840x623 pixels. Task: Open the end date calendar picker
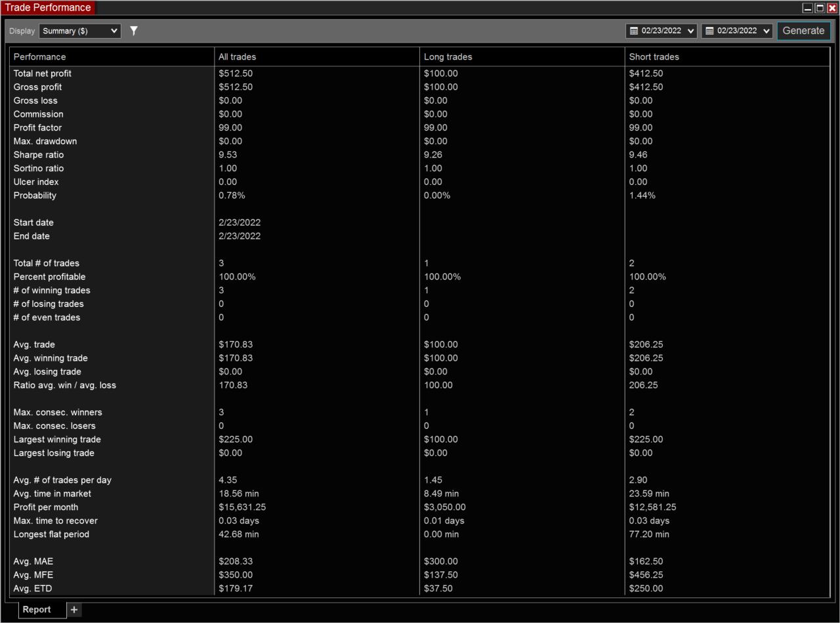709,31
